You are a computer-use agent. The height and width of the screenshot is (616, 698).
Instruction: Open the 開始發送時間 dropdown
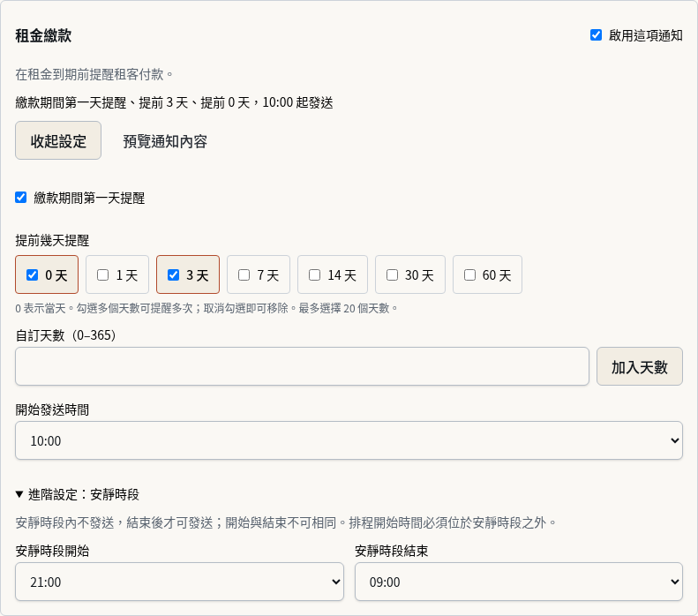click(x=349, y=440)
